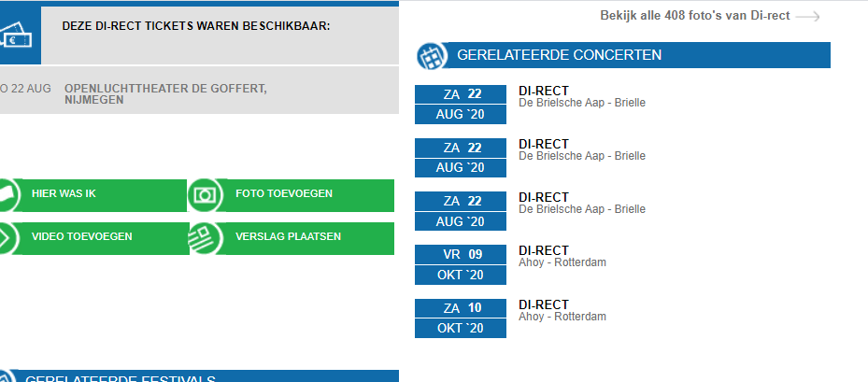
Task: Click the euro ticket icon
Action: click(x=17, y=37)
